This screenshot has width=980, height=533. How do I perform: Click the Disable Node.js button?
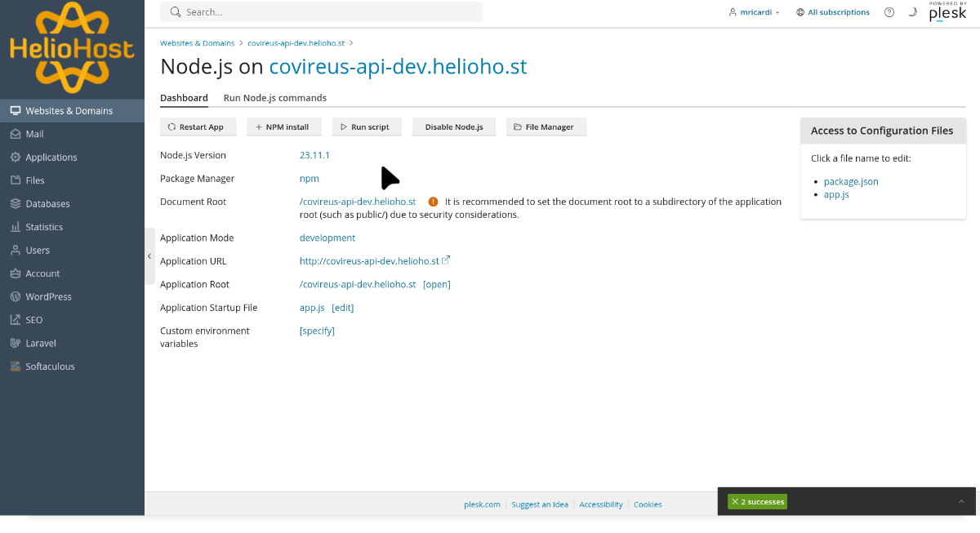click(454, 127)
